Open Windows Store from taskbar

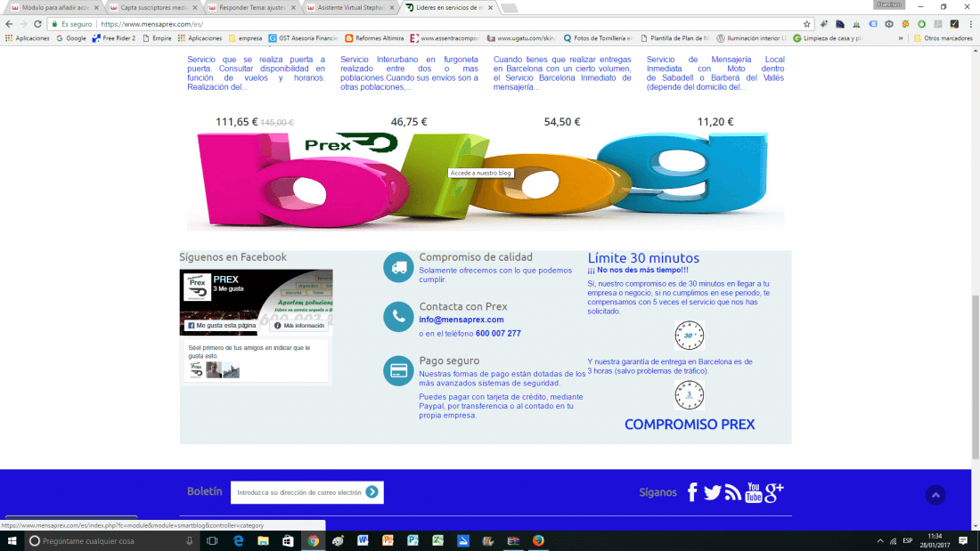coord(288,541)
